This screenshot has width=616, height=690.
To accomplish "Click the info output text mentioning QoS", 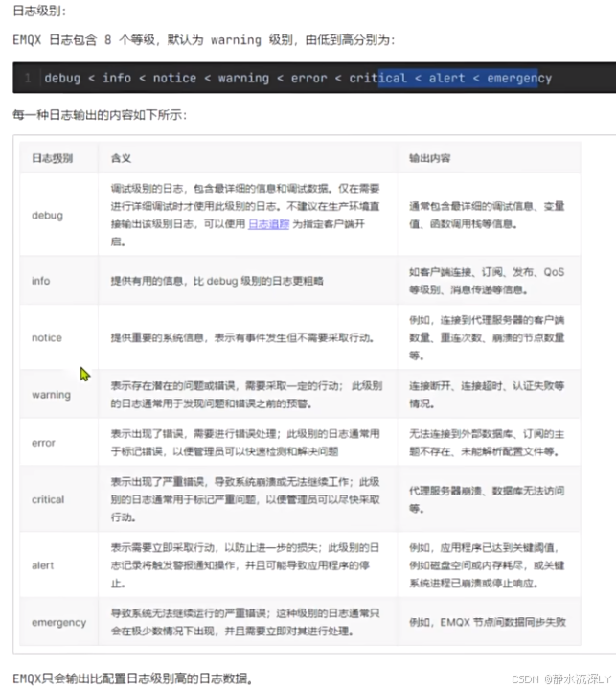I will 487,281.
